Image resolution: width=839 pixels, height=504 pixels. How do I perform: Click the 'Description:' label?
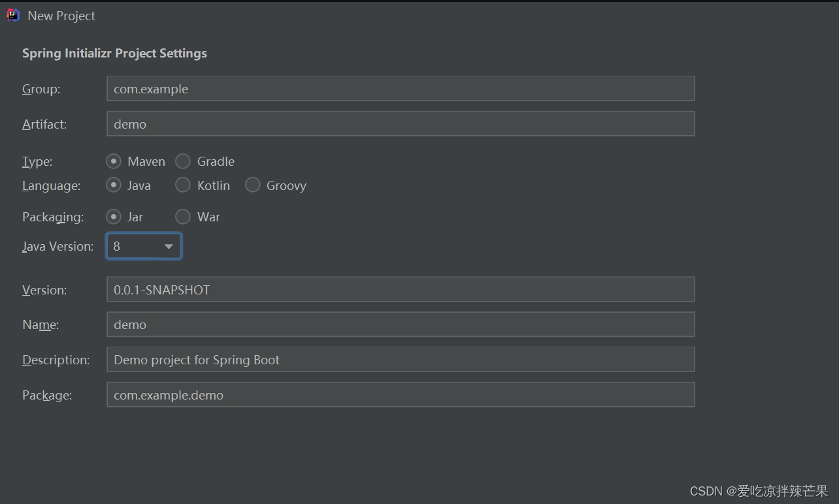[56, 360]
